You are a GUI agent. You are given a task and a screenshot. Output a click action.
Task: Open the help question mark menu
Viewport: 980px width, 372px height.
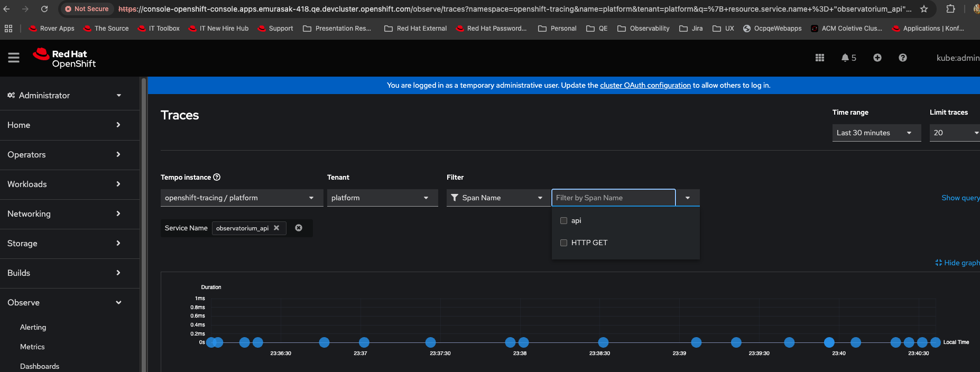click(x=903, y=58)
